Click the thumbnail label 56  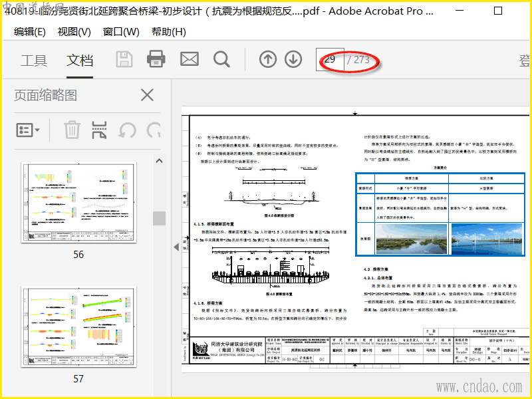tap(78, 255)
